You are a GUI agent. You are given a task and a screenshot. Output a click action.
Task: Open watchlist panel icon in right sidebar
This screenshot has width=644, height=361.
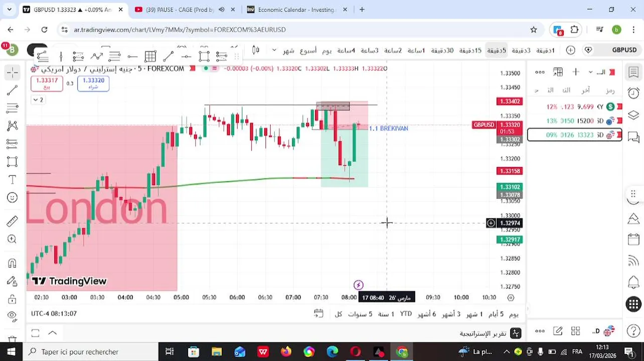pos(633,73)
